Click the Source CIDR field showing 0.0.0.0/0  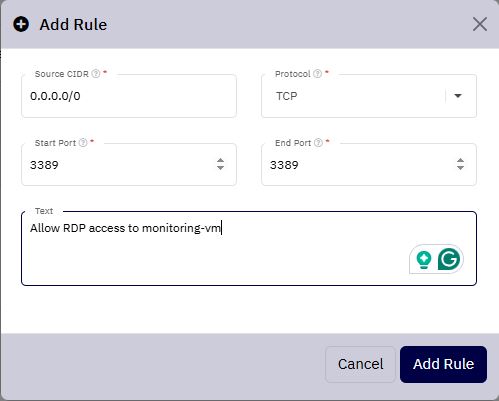tap(129, 96)
